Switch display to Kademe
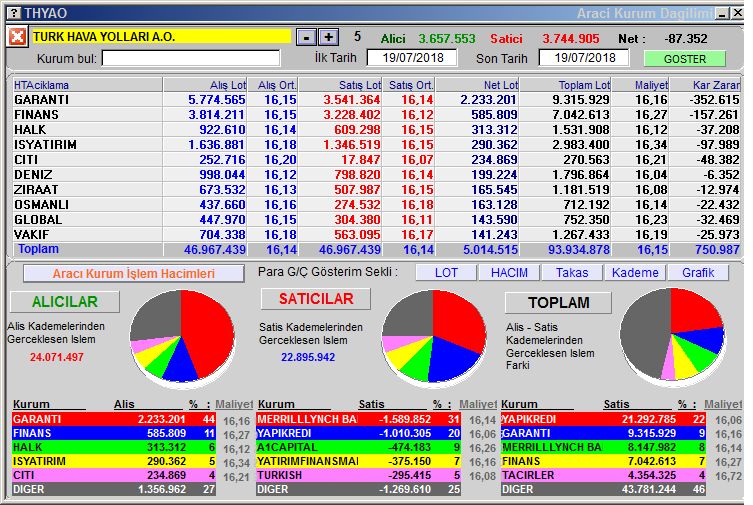Image resolution: width=753 pixels, height=505 pixels. pyautogui.click(x=635, y=273)
